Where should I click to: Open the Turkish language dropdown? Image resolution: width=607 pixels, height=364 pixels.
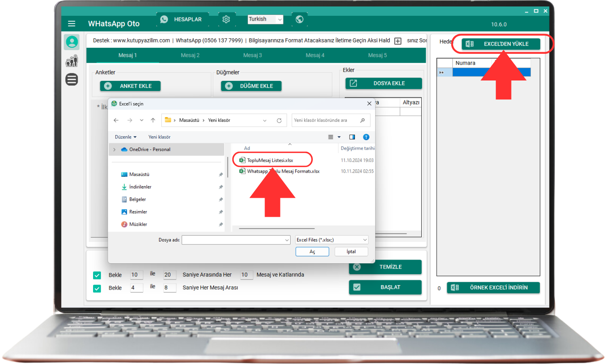tap(265, 19)
